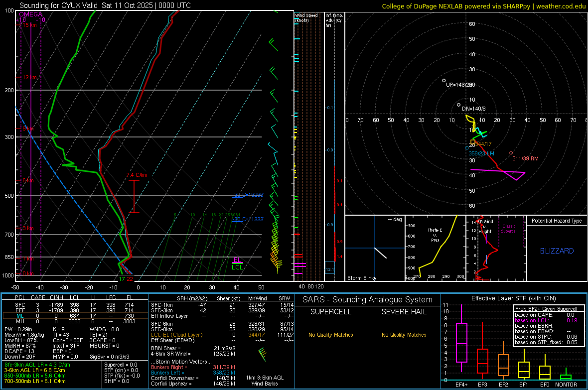Click the -30 C=16266' level label
Image resolution: width=588 pixels, height=390 pixels.
pyautogui.click(x=249, y=195)
